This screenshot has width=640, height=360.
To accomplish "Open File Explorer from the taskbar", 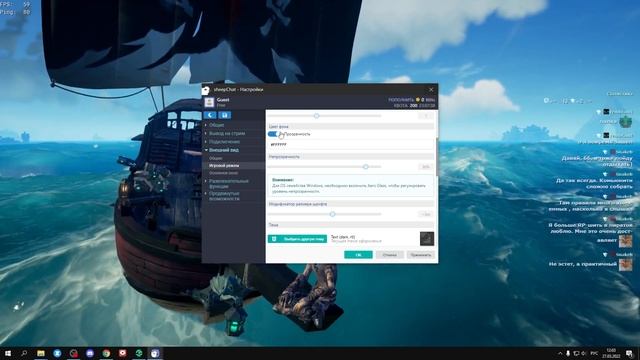I will coord(41,353).
